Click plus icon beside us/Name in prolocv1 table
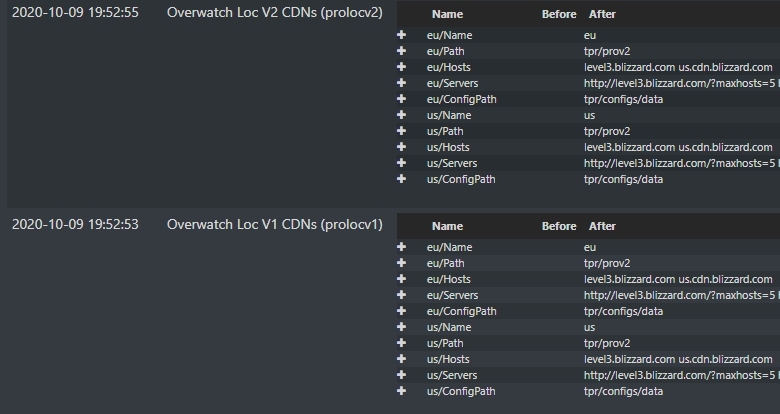This screenshot has width=780, height=414. [402, 327]
